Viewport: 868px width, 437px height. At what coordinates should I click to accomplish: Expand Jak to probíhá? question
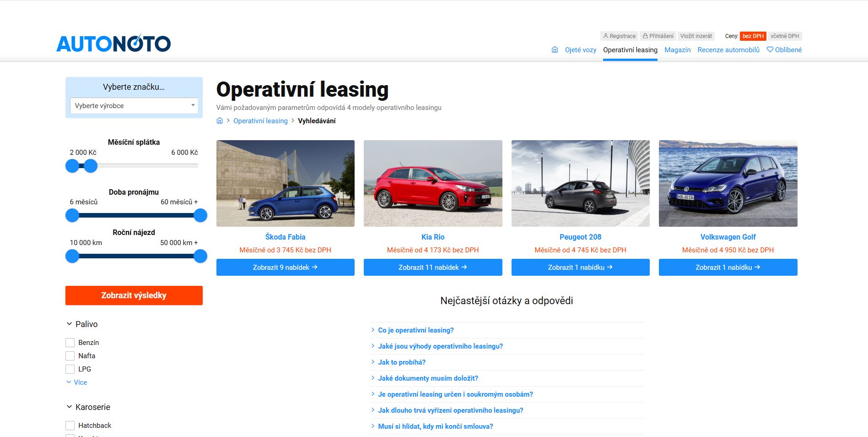(402, 362)
